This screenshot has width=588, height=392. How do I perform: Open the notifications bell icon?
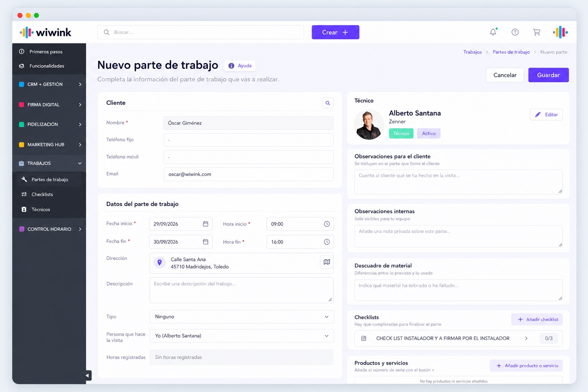coord(493,32)
